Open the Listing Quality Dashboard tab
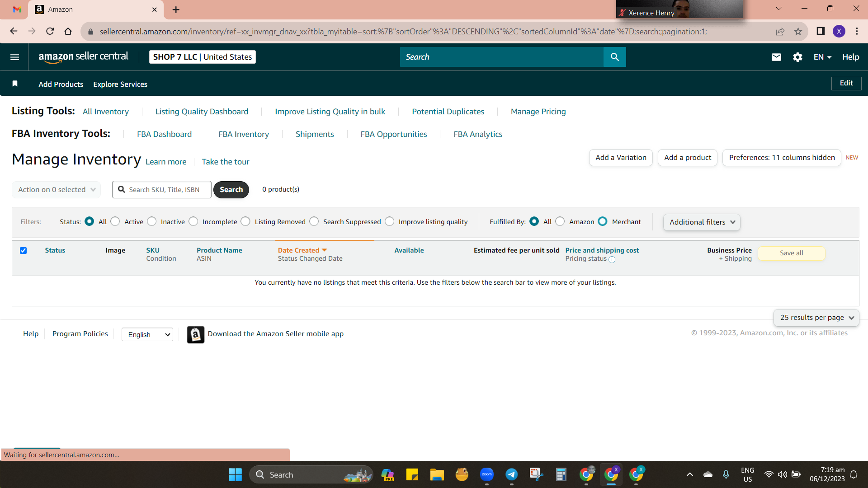The image size is (868, 488). coord(202,112)
